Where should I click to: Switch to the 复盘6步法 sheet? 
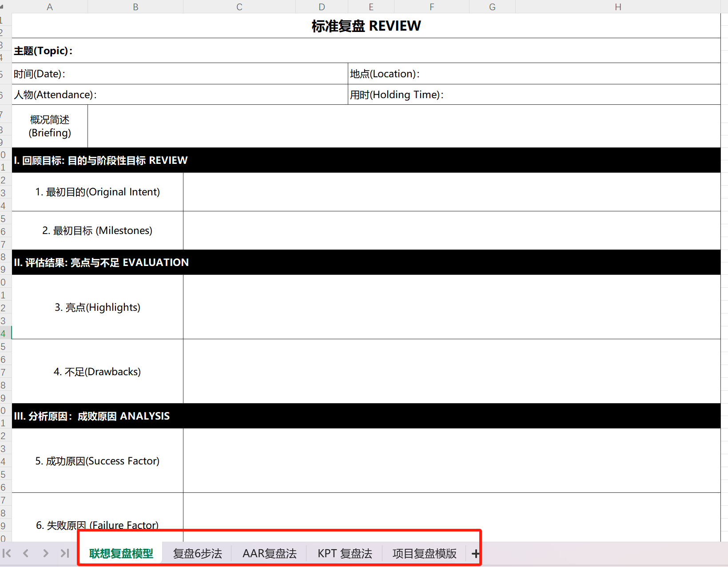click(x=197, y=554)
